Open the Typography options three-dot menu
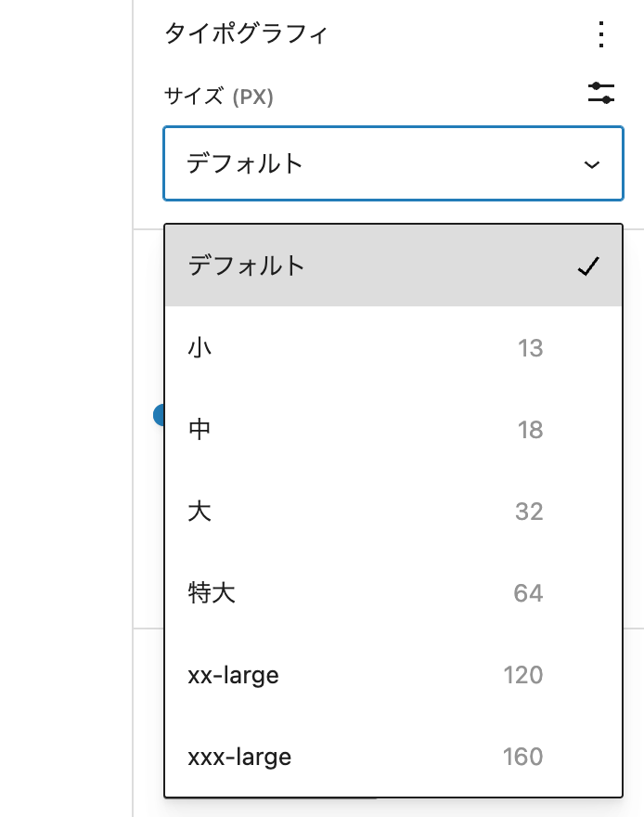The height and width of the screenshot is (817, 644). (600, 35)
